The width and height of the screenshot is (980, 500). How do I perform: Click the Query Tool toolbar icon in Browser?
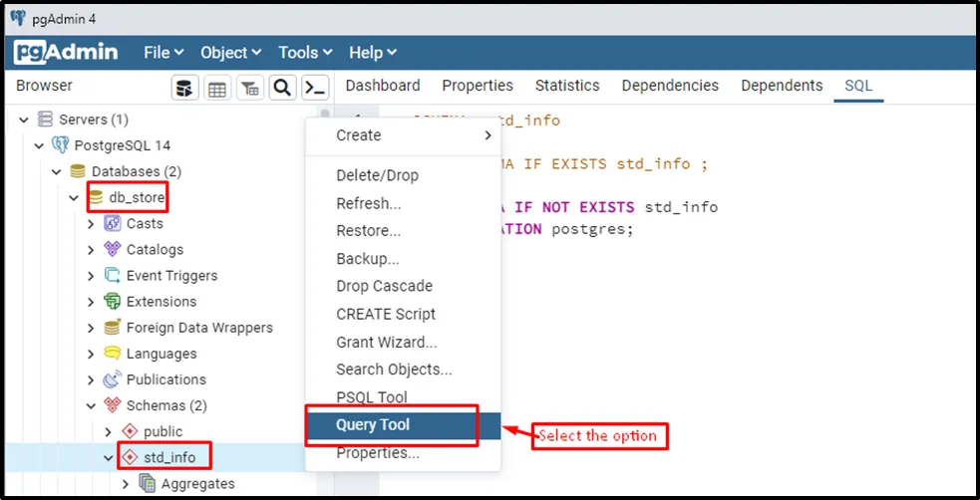185,89
